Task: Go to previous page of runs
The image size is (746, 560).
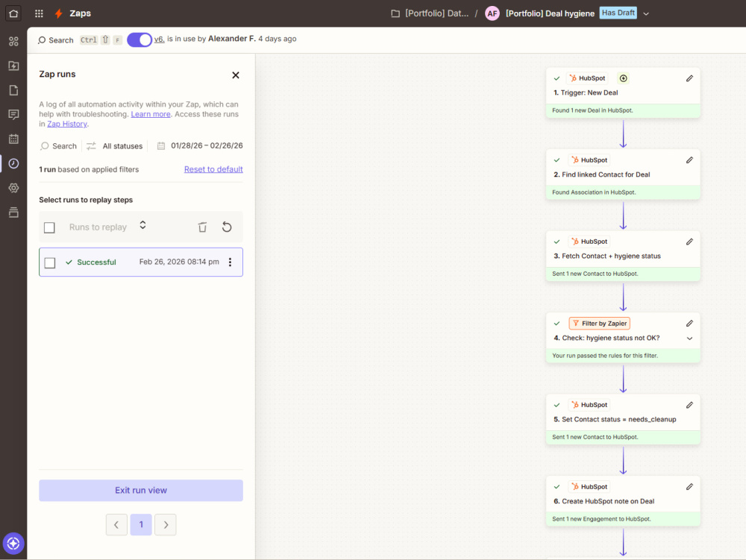Action: pos(116,525)
